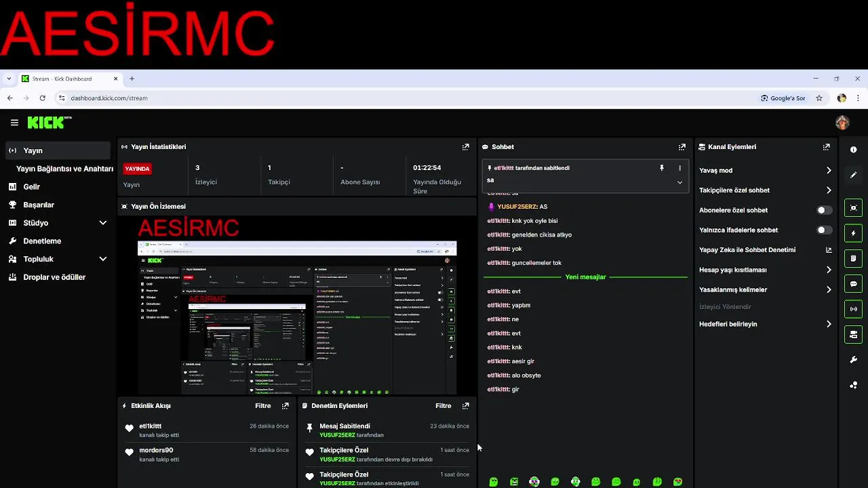This screenshot has width=868, height=488.
Task: Select Yayın in the sidebar
Action: 58,150
